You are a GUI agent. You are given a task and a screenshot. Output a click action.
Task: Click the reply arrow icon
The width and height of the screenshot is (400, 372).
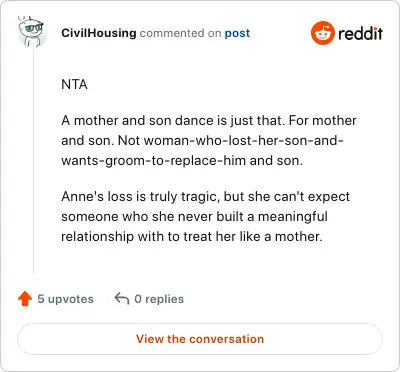(122, 299)
